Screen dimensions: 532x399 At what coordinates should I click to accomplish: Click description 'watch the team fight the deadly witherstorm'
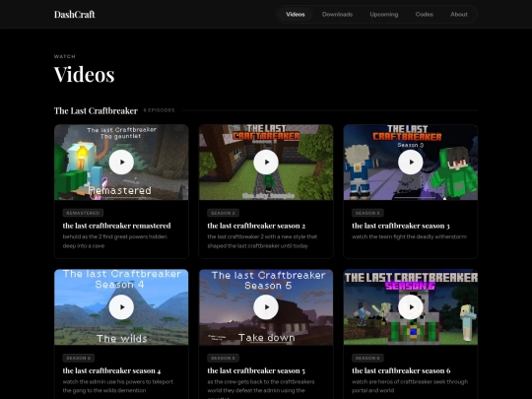click(409, 236)
